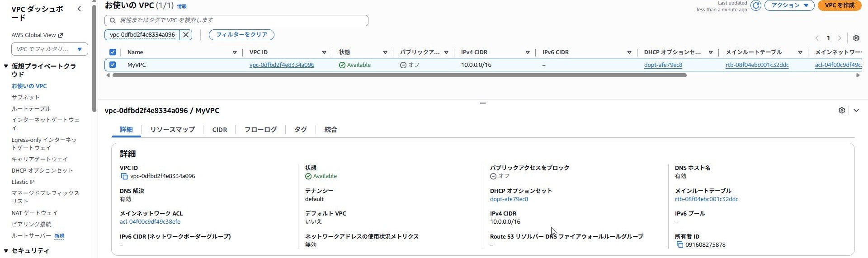This screenshot has width=868, height=258.
Task: Open ルートサーバー in sidebar
Action: coord(31,235)
